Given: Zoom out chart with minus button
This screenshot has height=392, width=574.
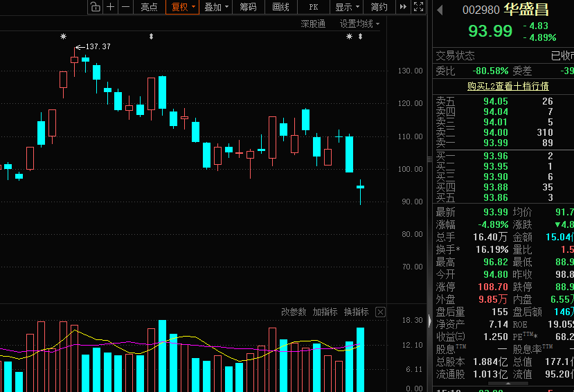Looking at the screenshot, I should coord(125,7).
